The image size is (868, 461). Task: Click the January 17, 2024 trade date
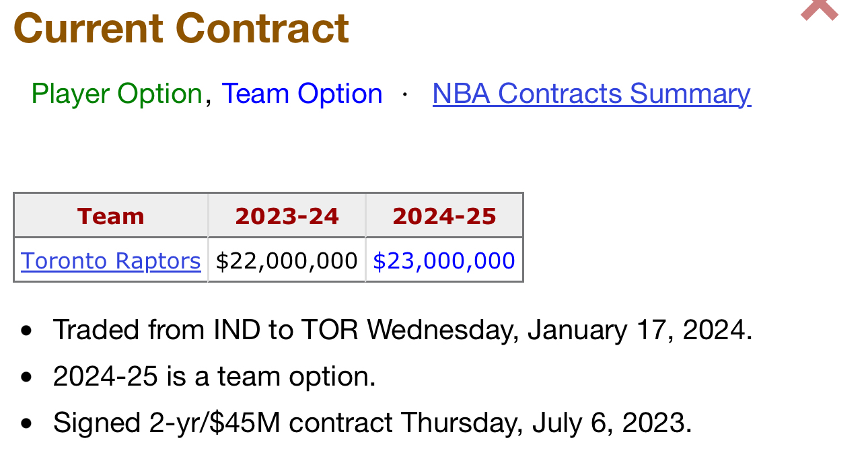[640, 330]
